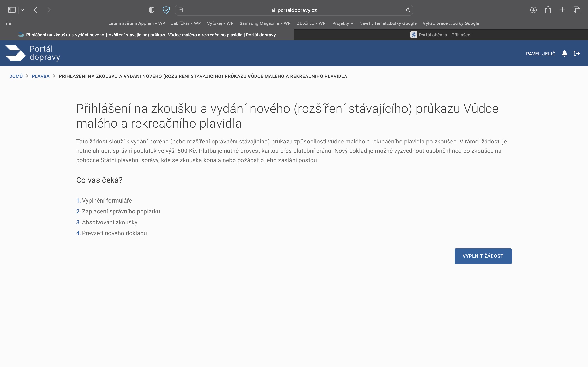Go to PLAVBA breadcrumb link

pyautogui.click(x=41, y=76)
